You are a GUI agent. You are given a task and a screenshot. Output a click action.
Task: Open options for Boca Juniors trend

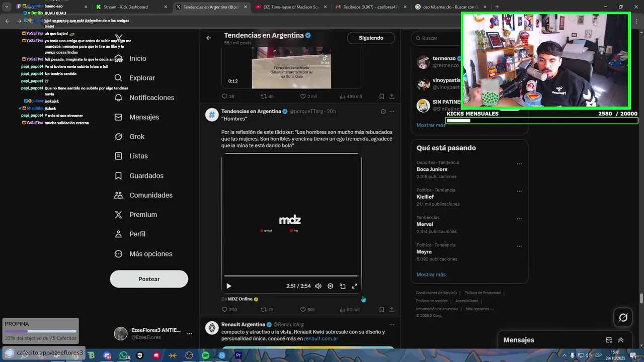click(519, 164)
